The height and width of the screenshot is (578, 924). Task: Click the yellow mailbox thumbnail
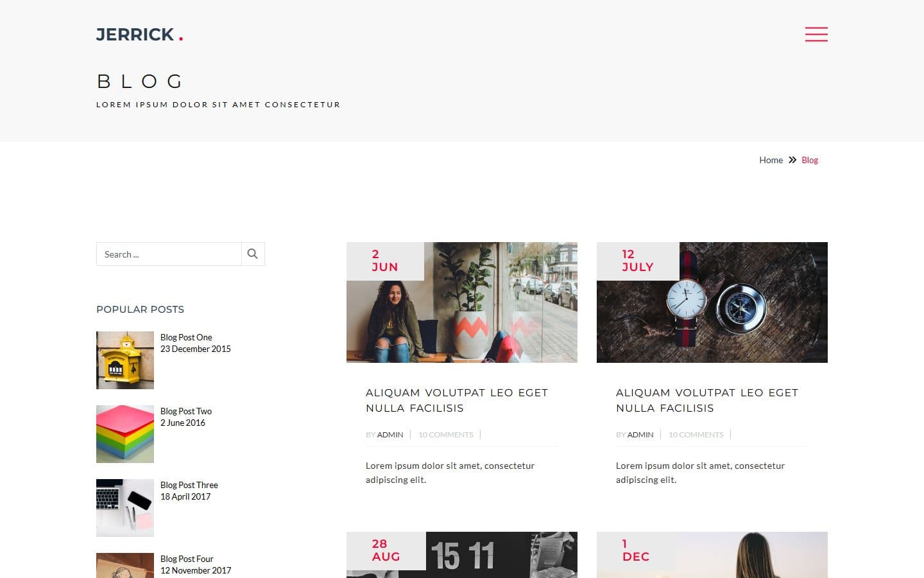click(x=125, y=360)
